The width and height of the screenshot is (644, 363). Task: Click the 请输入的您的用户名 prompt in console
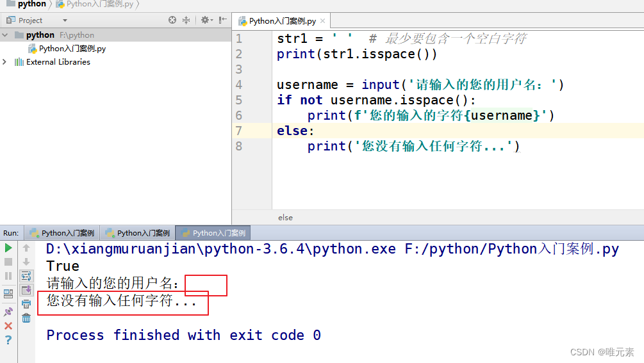(x=113, y=284)
